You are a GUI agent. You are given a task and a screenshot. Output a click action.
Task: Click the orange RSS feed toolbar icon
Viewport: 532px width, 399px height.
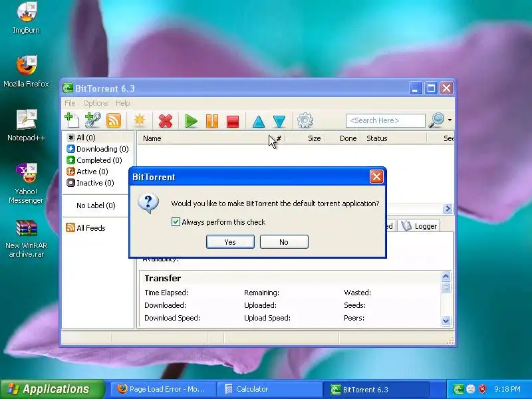113,121
